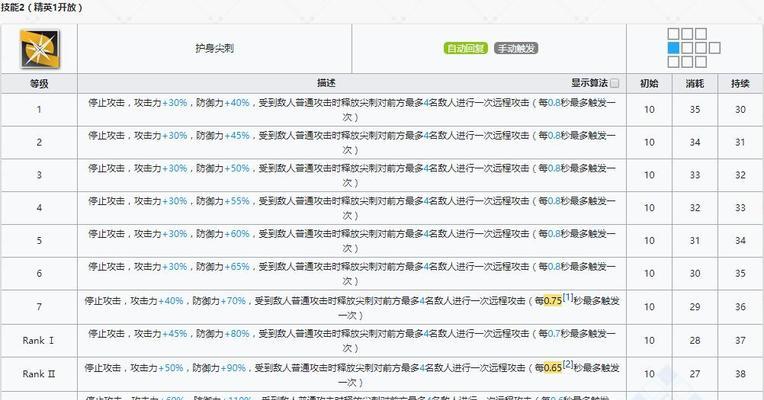Screen dimensions: 764x400
Task: Click consumption value 33 in level 3 row
Action: click(x=695, y=175)
